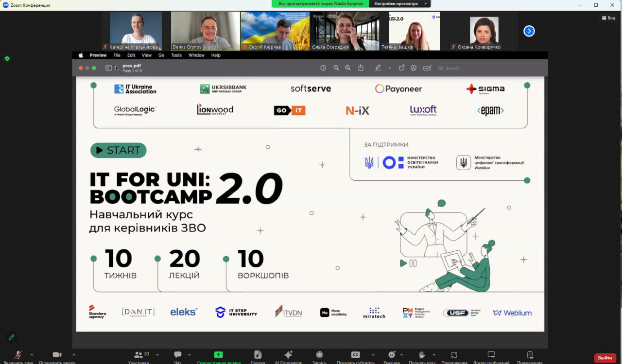Open the View menu in Preview
This screenshot has width=622, height=364.
[x=147, y=55]
